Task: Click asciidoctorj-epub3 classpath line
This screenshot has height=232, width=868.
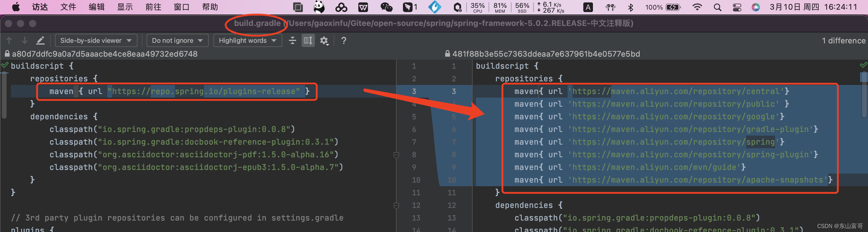Action: [196, 167]
